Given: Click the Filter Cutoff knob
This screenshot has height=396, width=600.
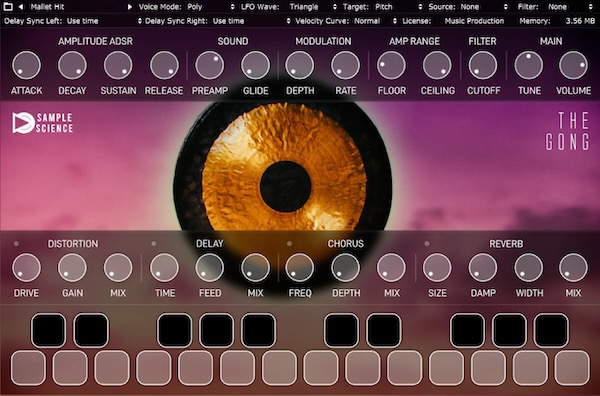Looking at the screenshot, I should [483, 65].
